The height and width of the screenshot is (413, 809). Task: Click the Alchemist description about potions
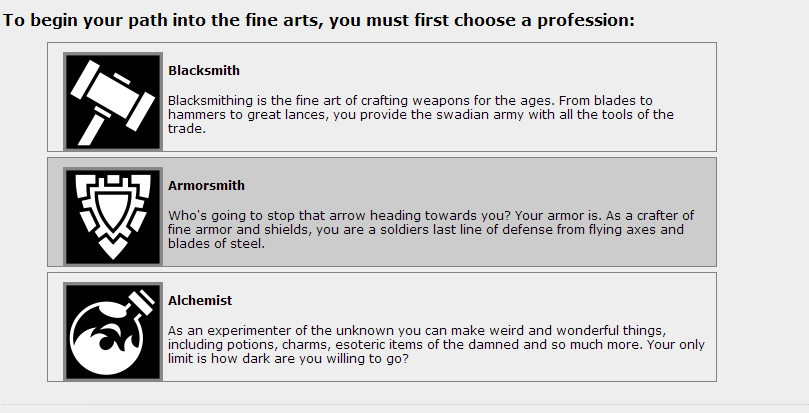436,345
